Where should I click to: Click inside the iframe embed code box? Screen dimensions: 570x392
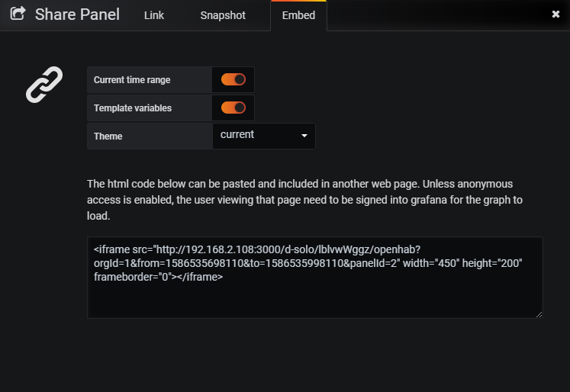314,296
